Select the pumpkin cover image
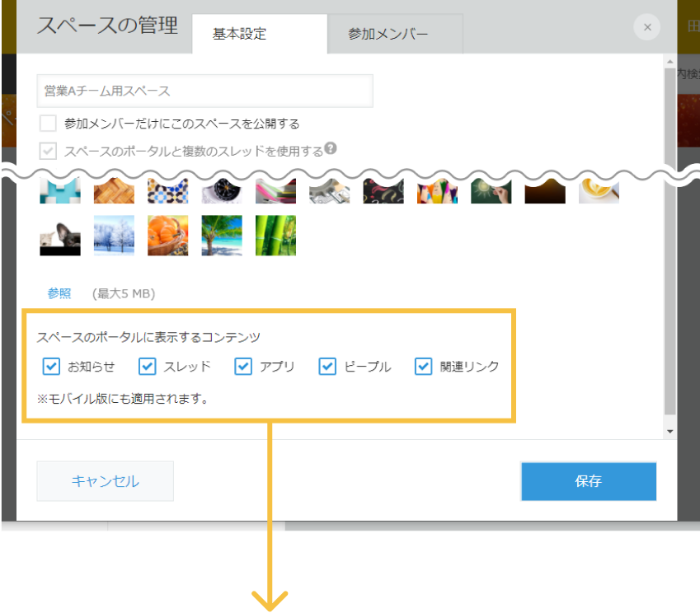 167,235
